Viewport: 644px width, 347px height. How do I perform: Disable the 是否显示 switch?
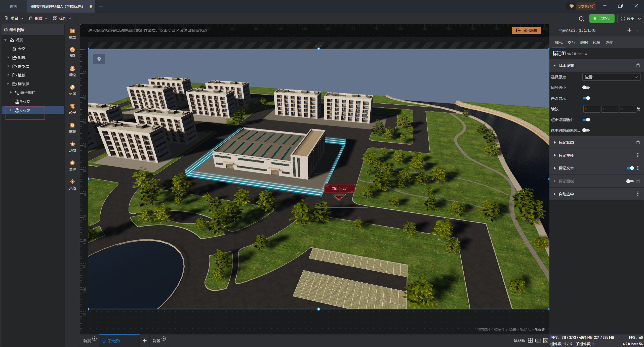[x=586, y=98]
